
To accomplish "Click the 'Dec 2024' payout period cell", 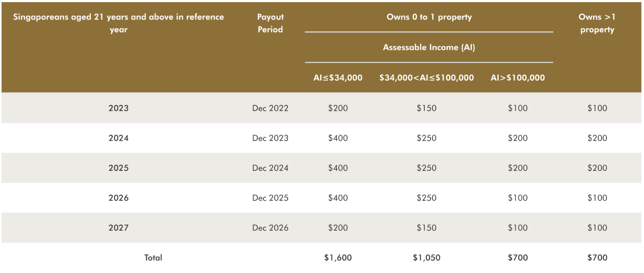I will (270, 168).
